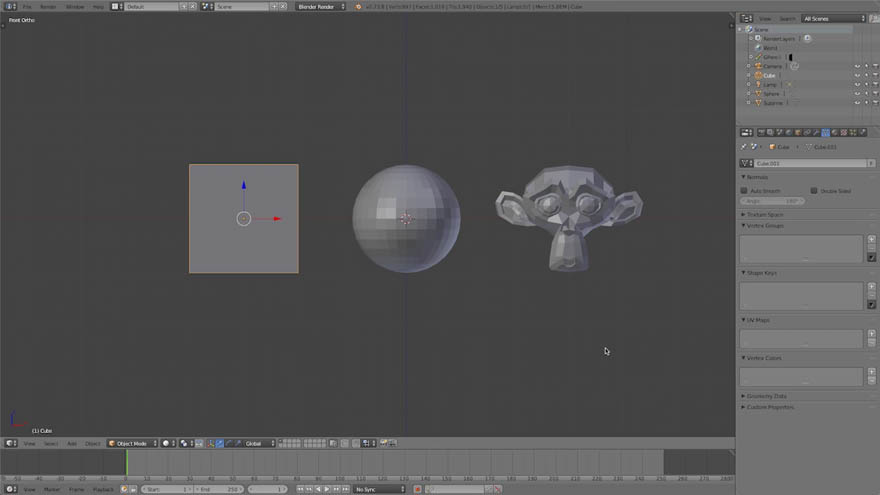Open the outliner editor type icon
This screenshot has width=880, height=495.
[746, 19]
